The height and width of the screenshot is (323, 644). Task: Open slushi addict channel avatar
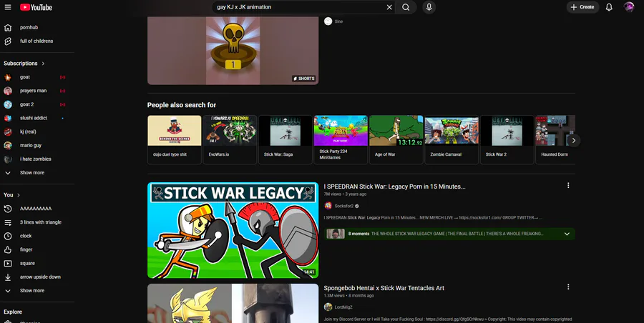tap(8, 118)
